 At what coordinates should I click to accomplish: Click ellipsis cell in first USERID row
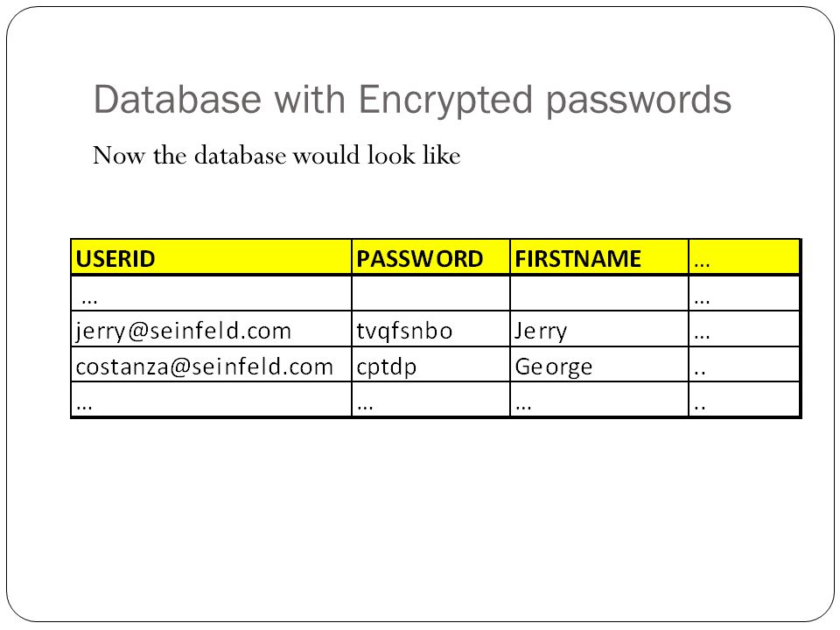point(212,294)
